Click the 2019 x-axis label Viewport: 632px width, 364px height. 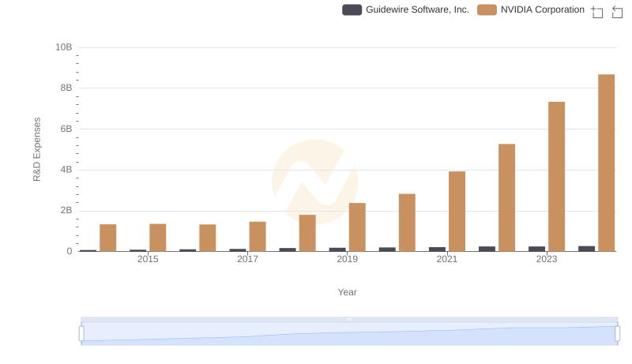347,259
